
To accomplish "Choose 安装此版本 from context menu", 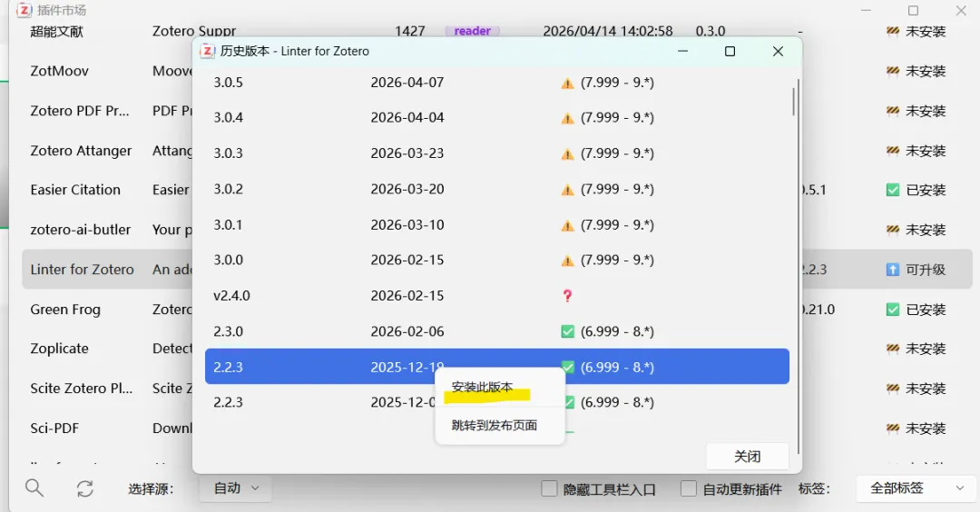I will [482, 387].
